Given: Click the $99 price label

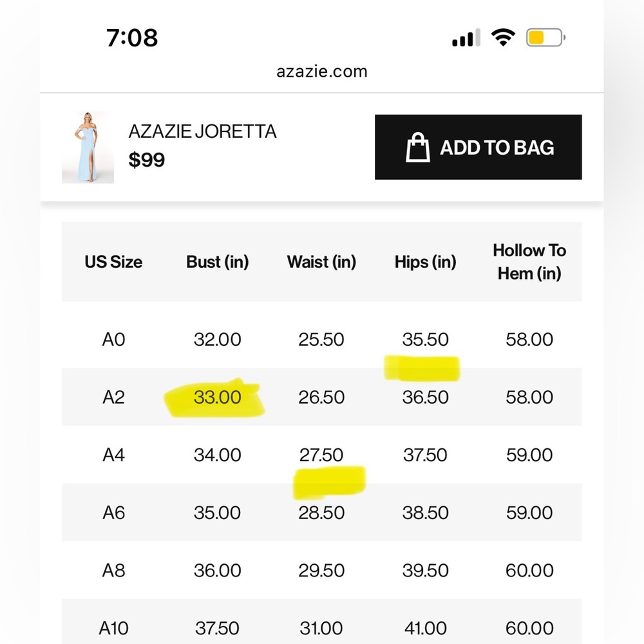Looking at the screenshot, I should [x=147, y=159].
